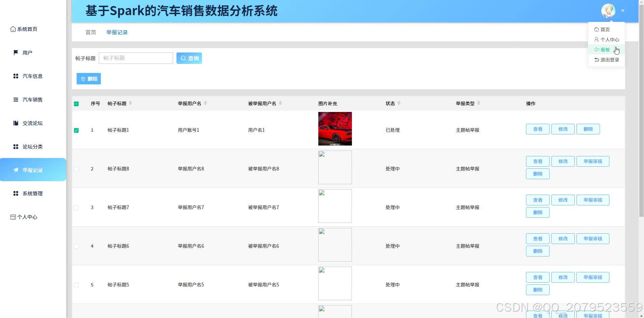Click 举报审核 for the 帖子标题7 row
The image size is (644, 318).
point(593,200)
